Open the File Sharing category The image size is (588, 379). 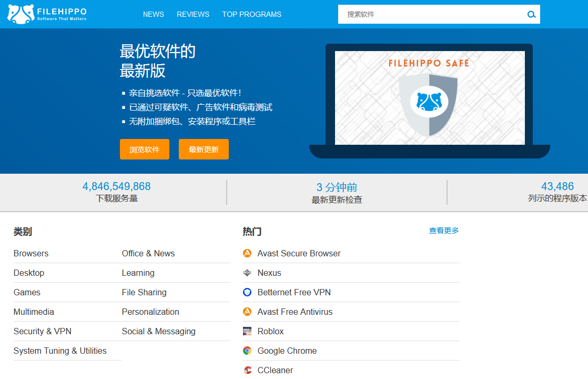(x=144, y=292)
